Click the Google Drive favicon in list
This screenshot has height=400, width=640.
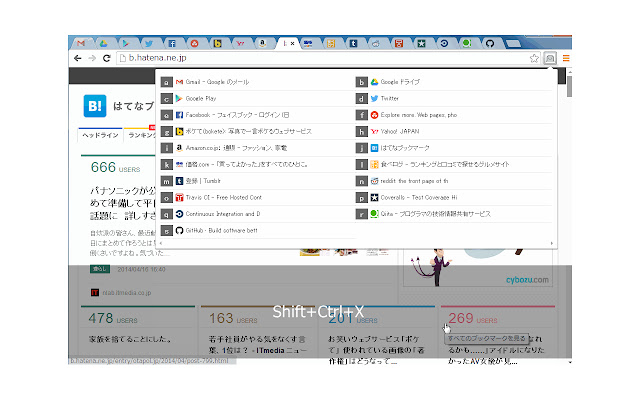tap(374, 82)
